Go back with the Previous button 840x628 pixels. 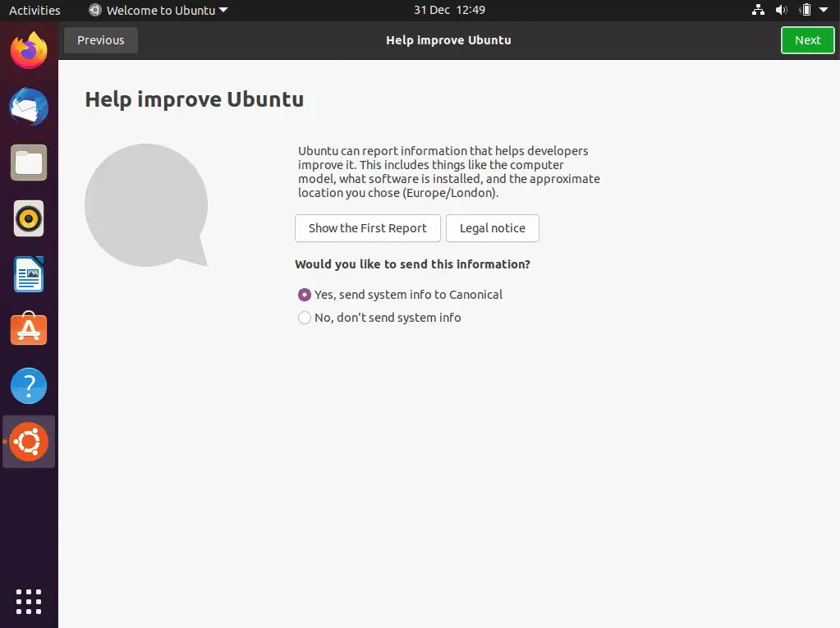[x=101, y=40]
